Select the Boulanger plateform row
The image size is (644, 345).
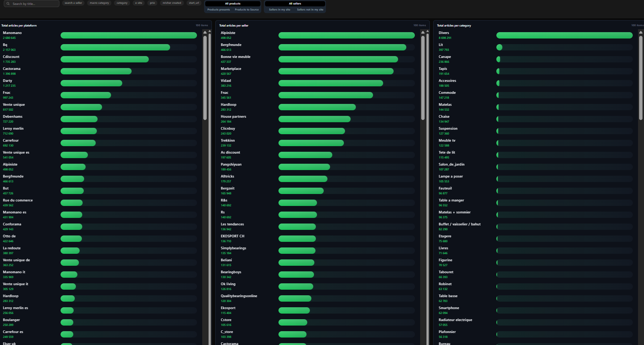[x=100, y=322]
